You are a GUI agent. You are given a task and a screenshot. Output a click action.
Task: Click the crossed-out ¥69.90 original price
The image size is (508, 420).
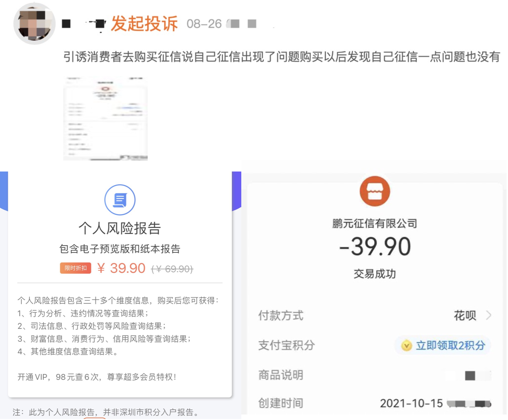(x=172, y=269)
